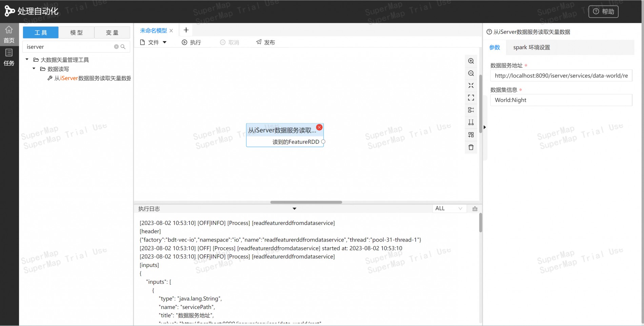Collapse the 数据读写 tree node
The image size is (644, 326).
[x=34, y=69]
